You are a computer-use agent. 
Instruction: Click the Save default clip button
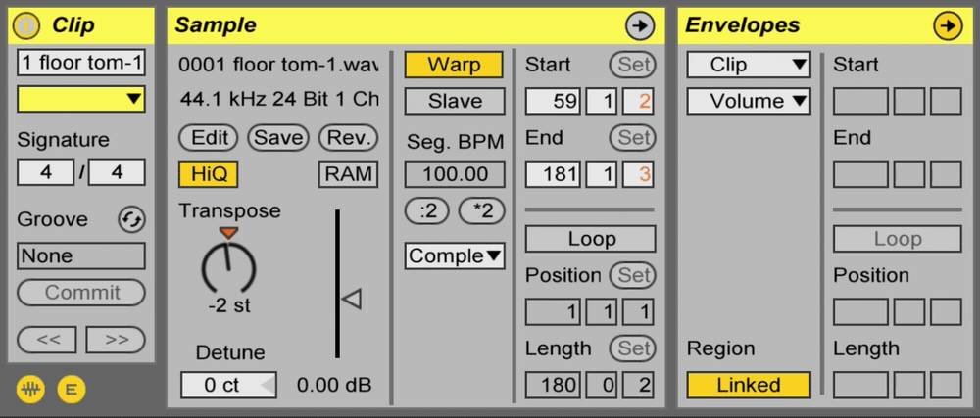click(278, 138)
